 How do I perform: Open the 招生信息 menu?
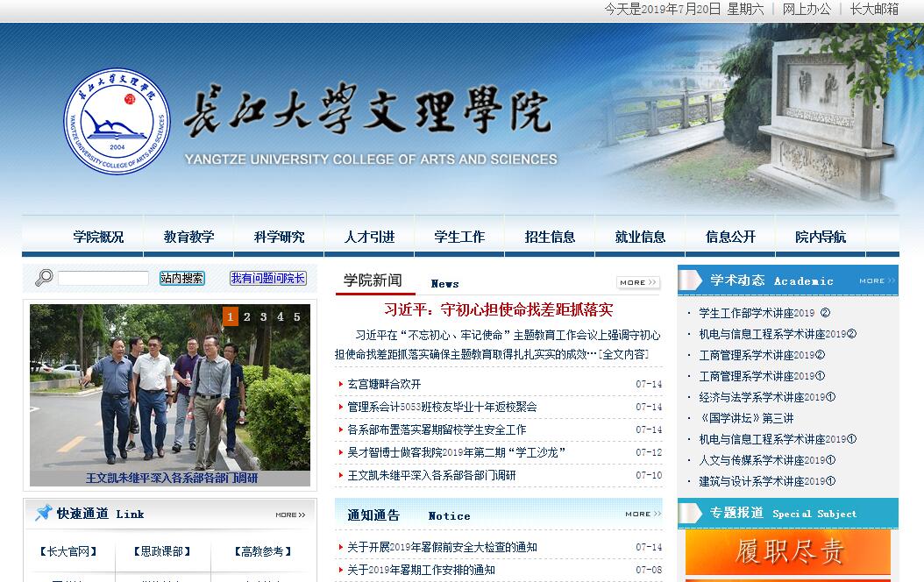tap(550, 237)
